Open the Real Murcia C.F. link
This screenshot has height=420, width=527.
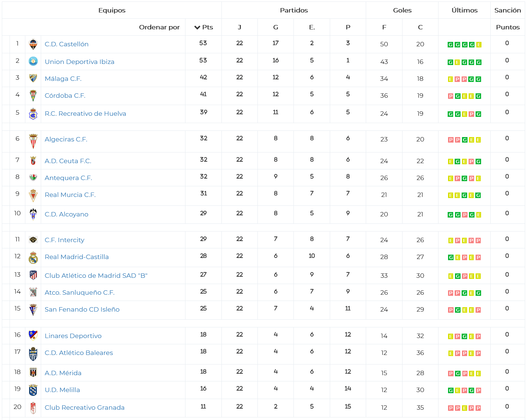[70, 195]
